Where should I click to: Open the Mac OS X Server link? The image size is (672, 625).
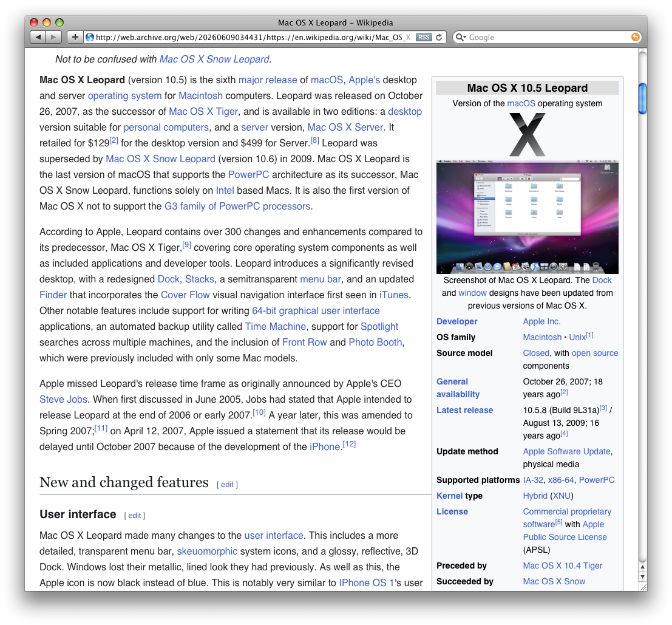[345, 128]
